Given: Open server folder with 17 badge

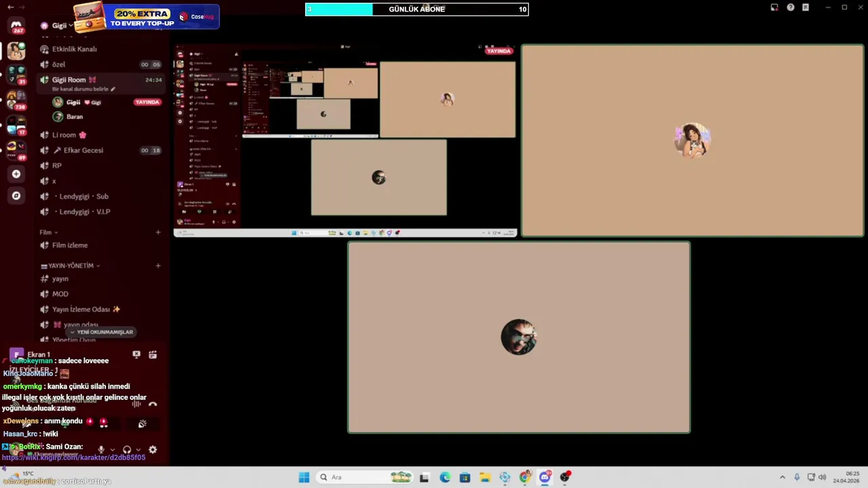Looking at the screenshot, I should [x=16, y=125].
